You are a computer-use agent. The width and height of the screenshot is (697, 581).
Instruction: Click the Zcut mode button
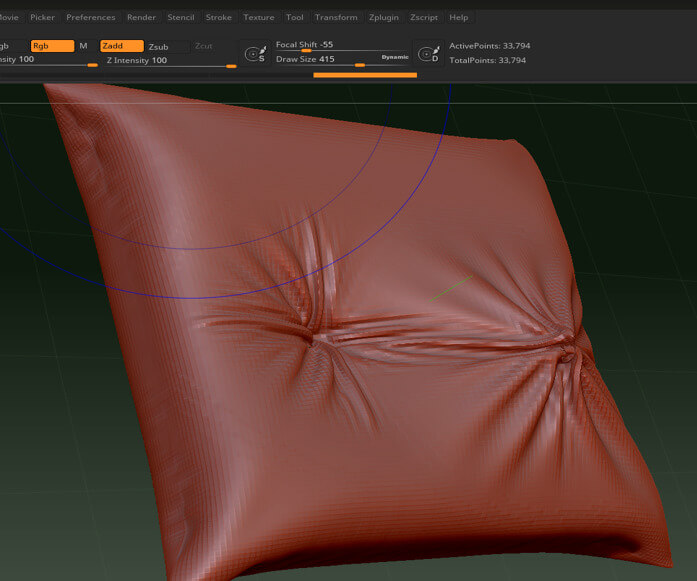pyautogui.click(x=204, y=47)
